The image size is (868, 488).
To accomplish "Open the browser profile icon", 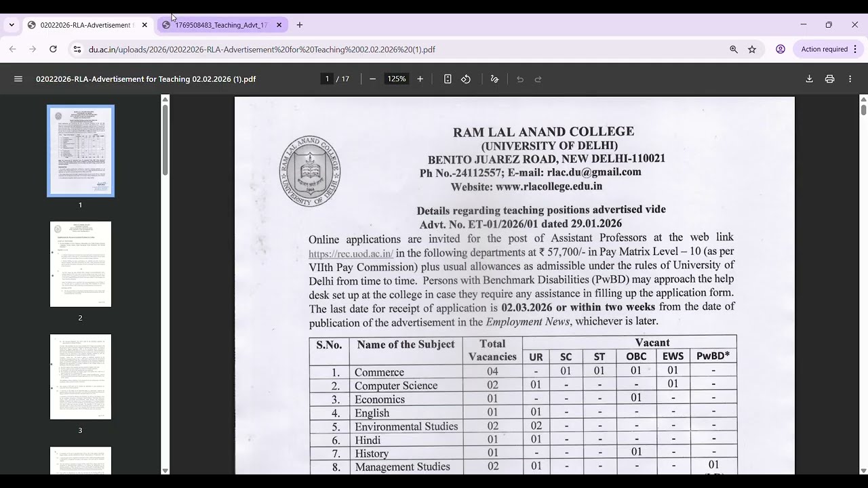I will 781,49.
